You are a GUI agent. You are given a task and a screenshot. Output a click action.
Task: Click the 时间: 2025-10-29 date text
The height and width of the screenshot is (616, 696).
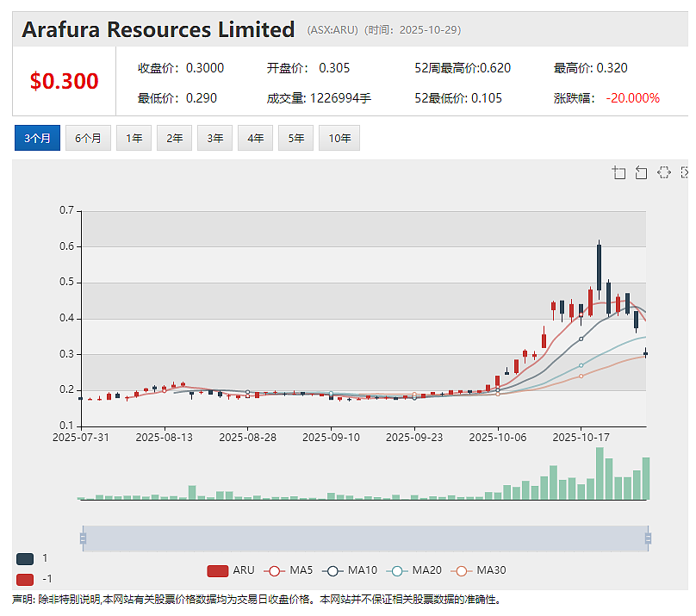[x=413, y=30]
